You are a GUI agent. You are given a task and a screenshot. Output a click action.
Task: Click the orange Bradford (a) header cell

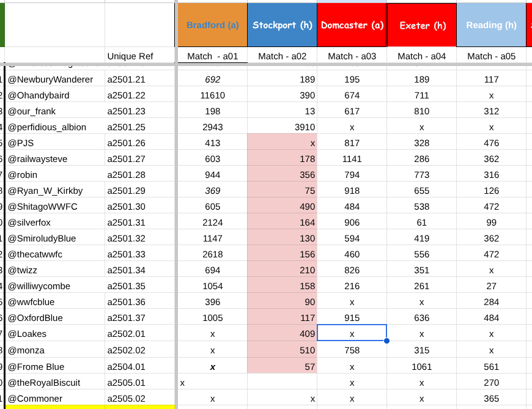coord(212,25)
